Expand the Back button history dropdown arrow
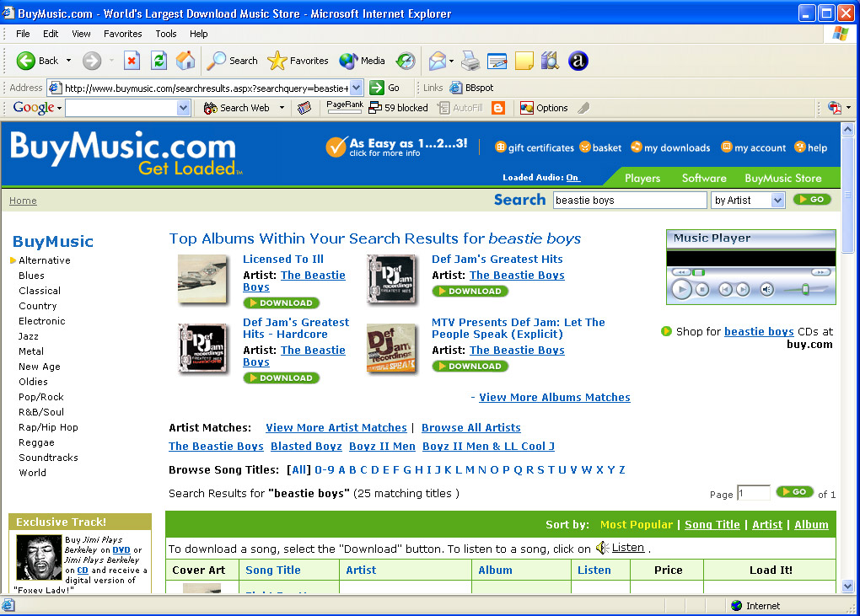 point(68,61)
